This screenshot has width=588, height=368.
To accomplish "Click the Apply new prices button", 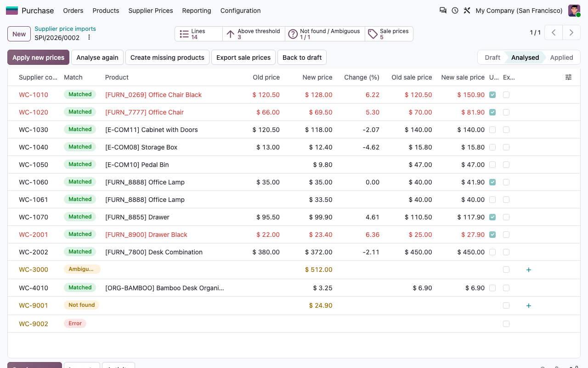I will pyautogui.click(x=39, y=57).
